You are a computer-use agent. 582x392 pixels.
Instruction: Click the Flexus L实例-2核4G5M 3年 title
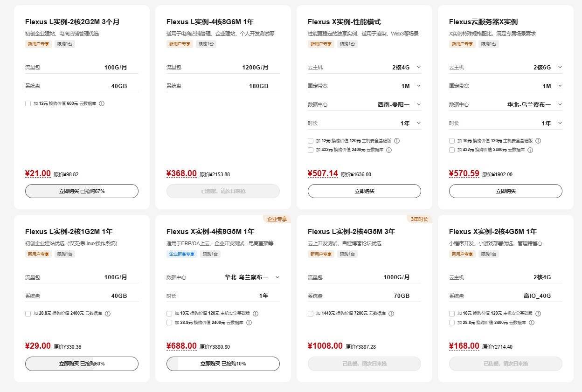(351, 232)
